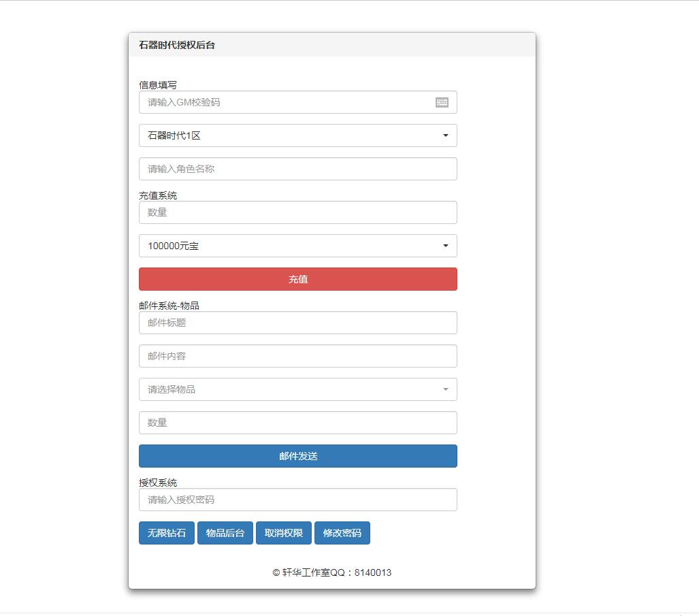
Task: Expand the 100000元宝 amount dropdown
Action: coord(297,246)
